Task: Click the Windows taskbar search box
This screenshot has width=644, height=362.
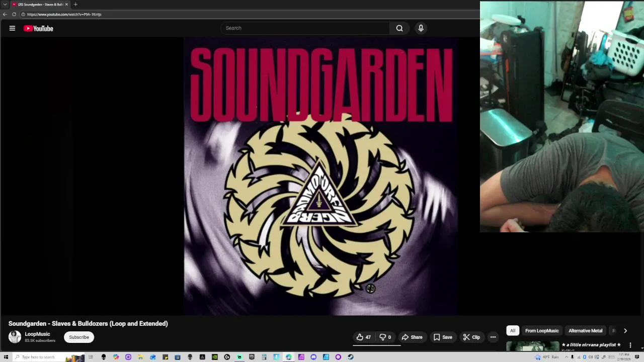Action: (48, 357)
